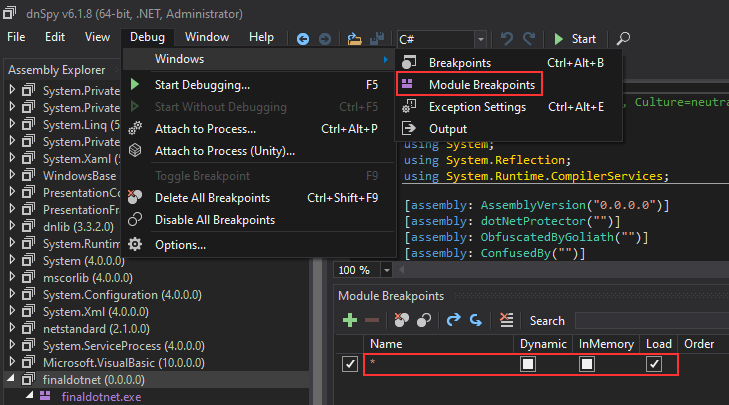Click the reset search settings icon
Screen dimensions: 729x405
click(x=506, y=320)
